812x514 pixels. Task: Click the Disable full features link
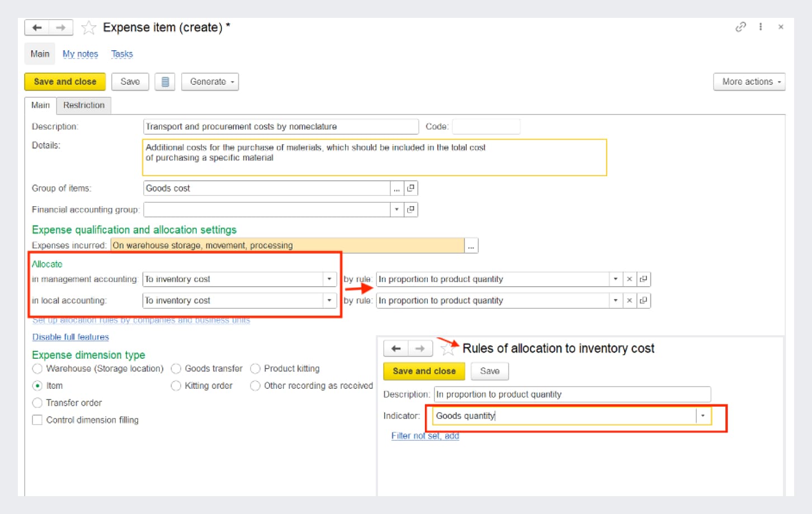tap(70, 337)
